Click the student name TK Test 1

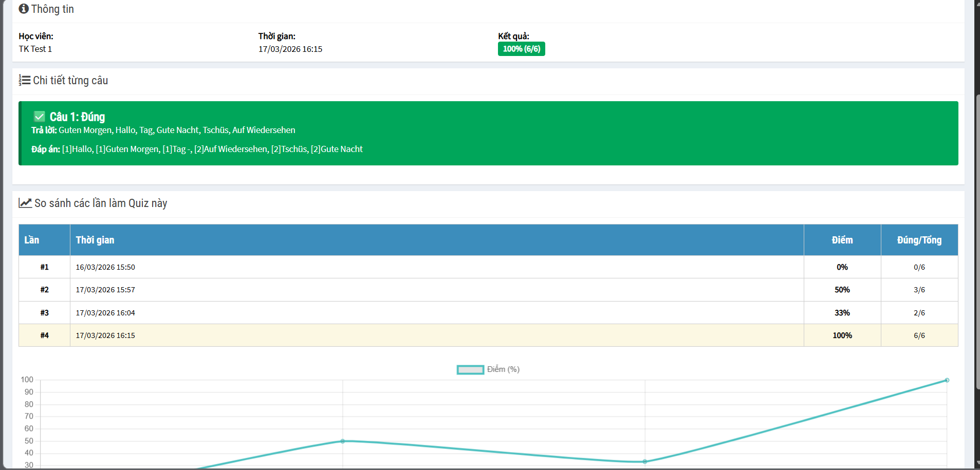coord(35,49)
